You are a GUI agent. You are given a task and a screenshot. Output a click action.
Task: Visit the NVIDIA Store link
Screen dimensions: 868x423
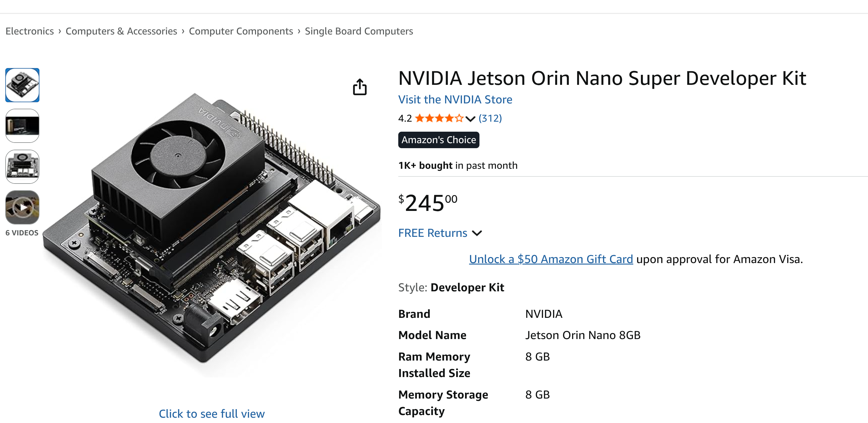pos(455,100)
